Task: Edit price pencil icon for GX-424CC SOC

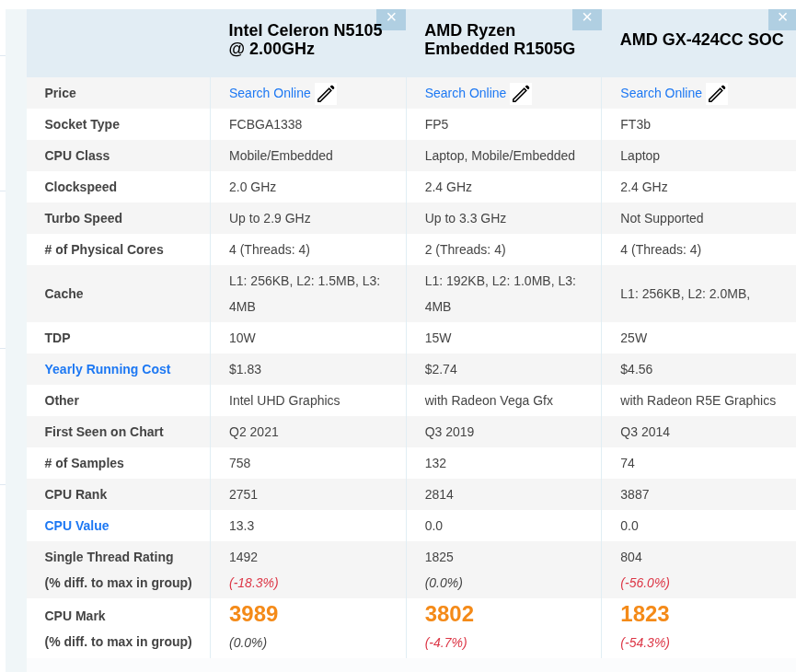Action: pos(717,94)
